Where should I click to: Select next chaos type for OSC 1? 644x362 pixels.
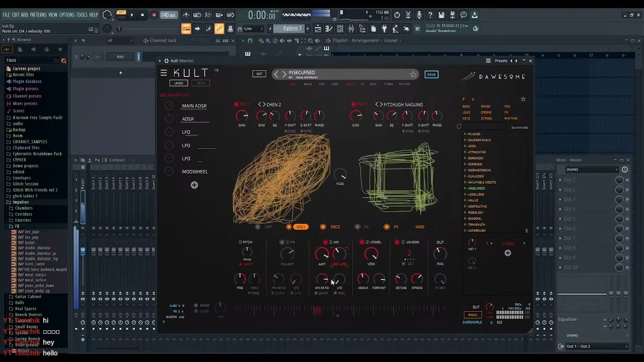[x=264, y=105]
